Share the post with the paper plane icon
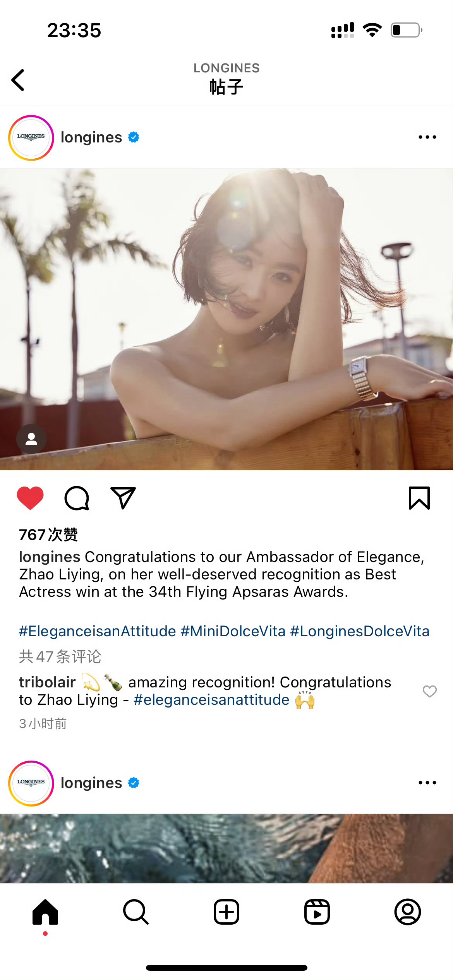 pyautogui.click(x=123, y=498)
